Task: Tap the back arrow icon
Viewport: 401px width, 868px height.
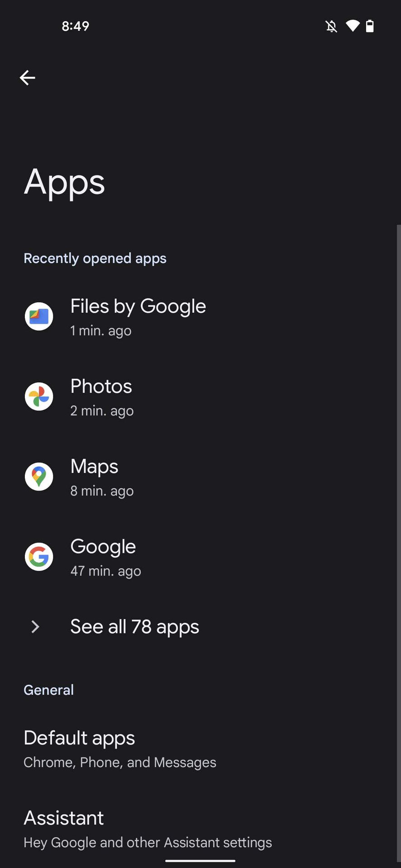Action: [x=28, y=78]
